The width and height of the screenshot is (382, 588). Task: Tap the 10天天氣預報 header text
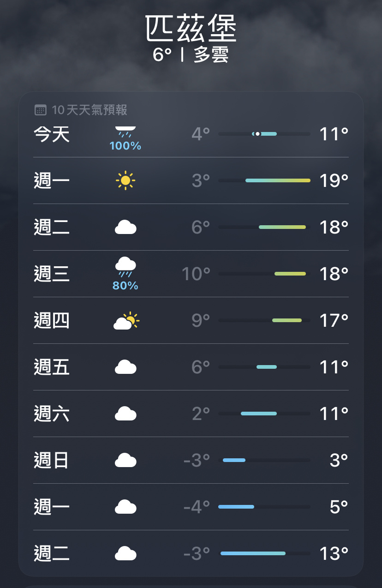[x=90, y=110]
